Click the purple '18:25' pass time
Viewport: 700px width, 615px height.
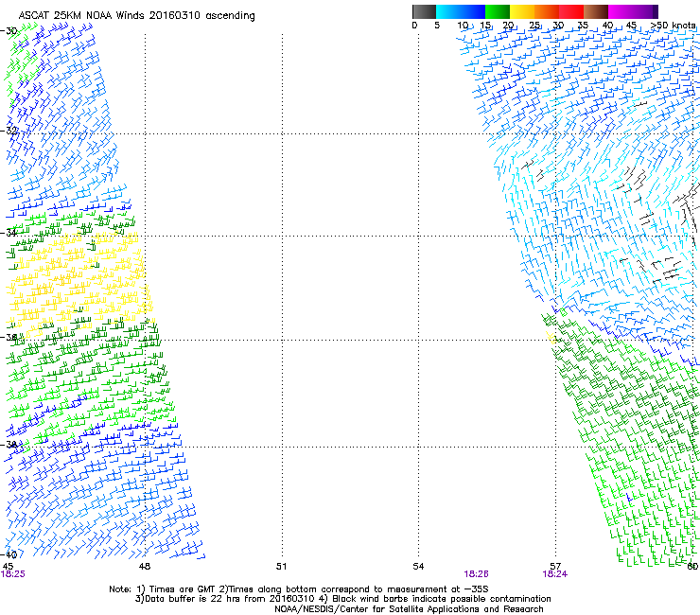pyautogui.click(x=12, y=574)
